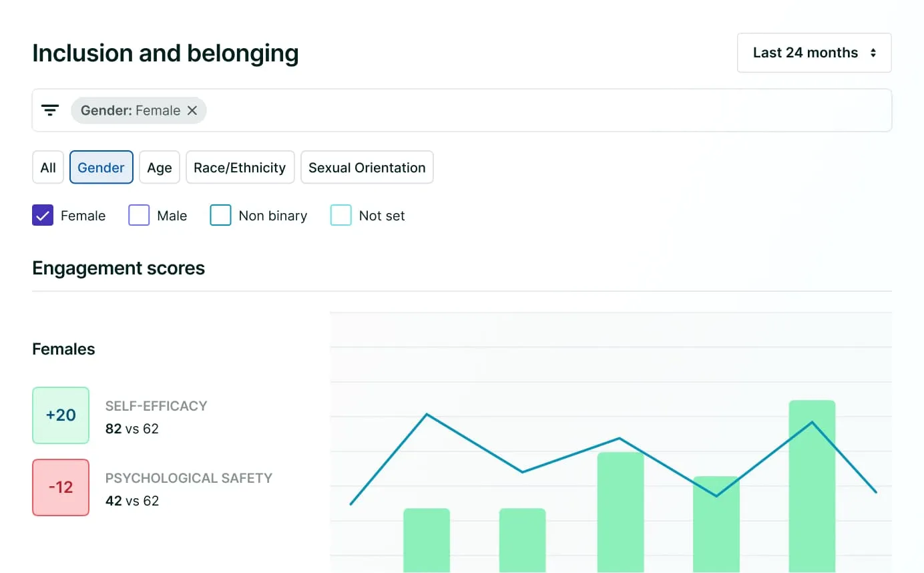Screen dimensions: 924x573
Task: Open the Self-Efficacy score details
Action: [156, 406]
